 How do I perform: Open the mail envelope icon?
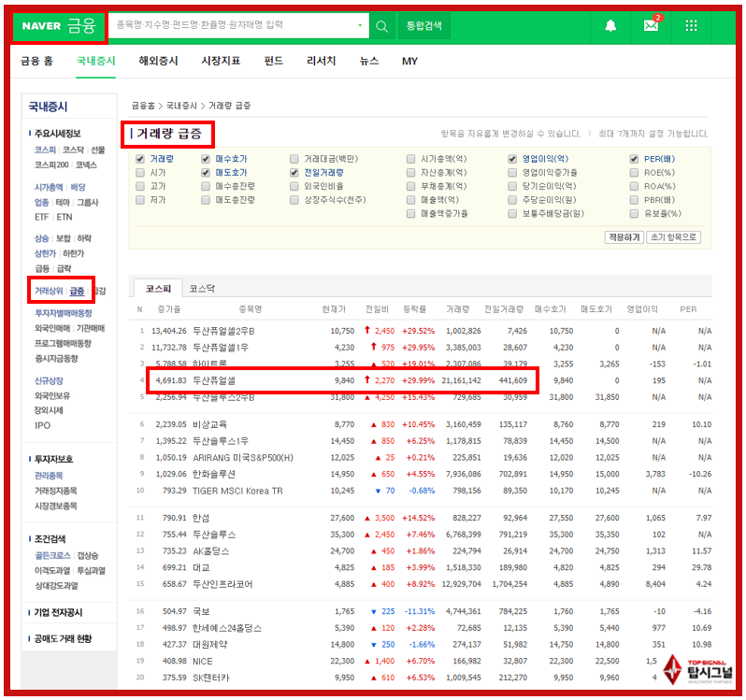coord(651,25)
